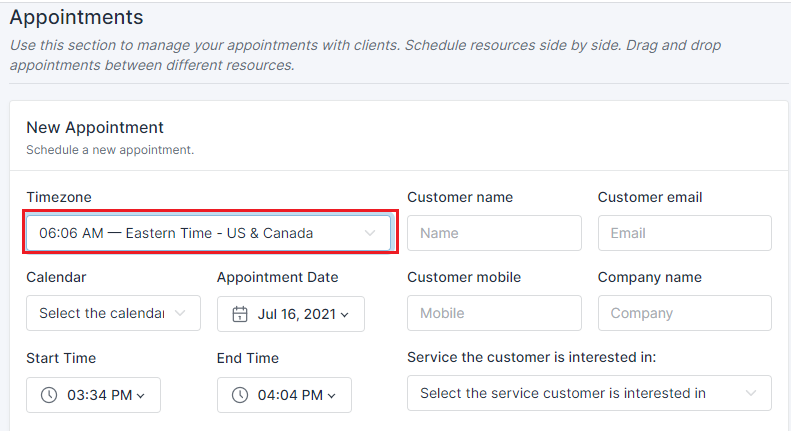Viewport: 791px width, 431px height.
Task: Click the New Appointment heading
Action: tap(95, 127)
